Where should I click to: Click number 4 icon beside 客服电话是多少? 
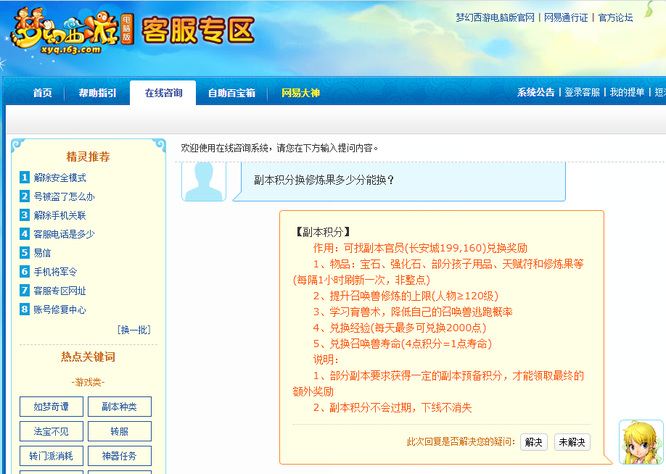point(25,234)
